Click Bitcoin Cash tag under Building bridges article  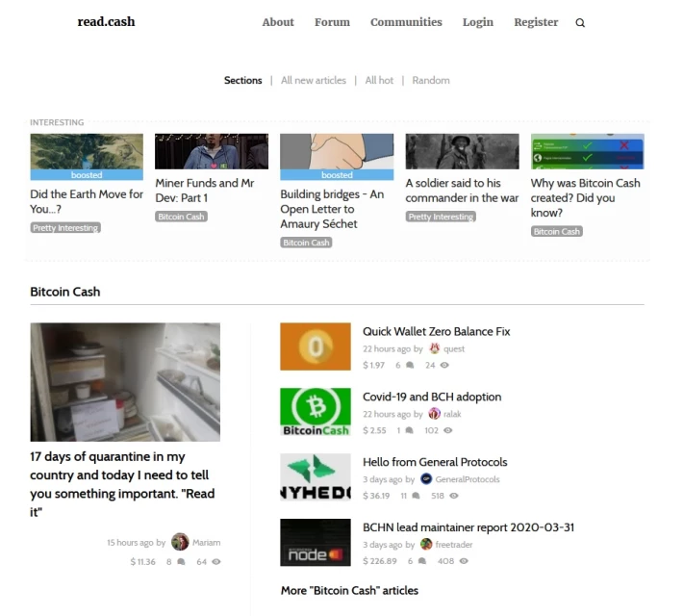pos(306,243)
